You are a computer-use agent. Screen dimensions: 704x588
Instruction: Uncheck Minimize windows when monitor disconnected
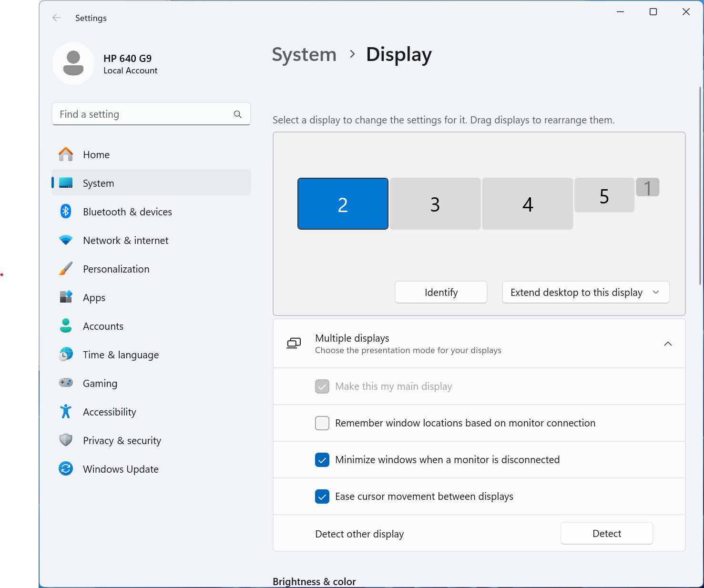(322, 460)
